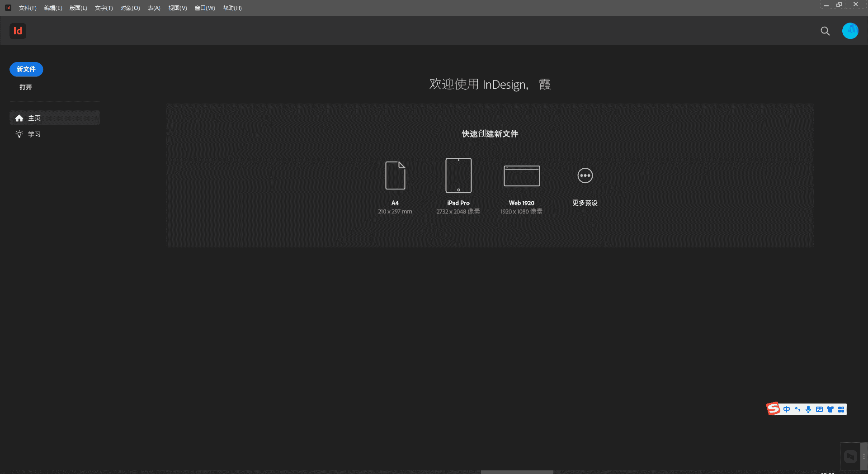This screenshot has height=474, width=868.
Task: Click the 打开 button
Action: (x=26, y=87)
